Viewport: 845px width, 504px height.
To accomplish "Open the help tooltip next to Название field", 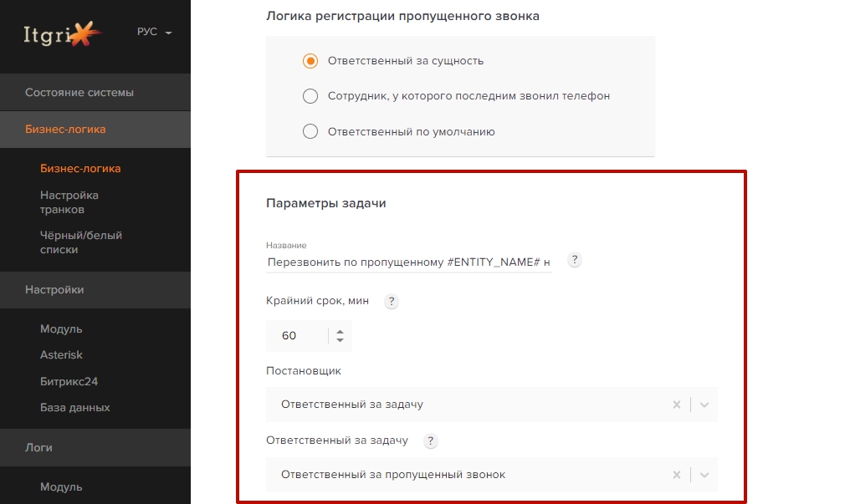I will coord(574,260).
